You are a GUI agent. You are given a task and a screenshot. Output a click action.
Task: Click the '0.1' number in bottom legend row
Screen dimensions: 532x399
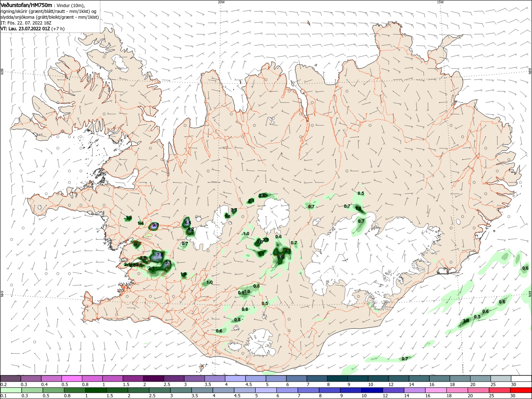[4, 396]
